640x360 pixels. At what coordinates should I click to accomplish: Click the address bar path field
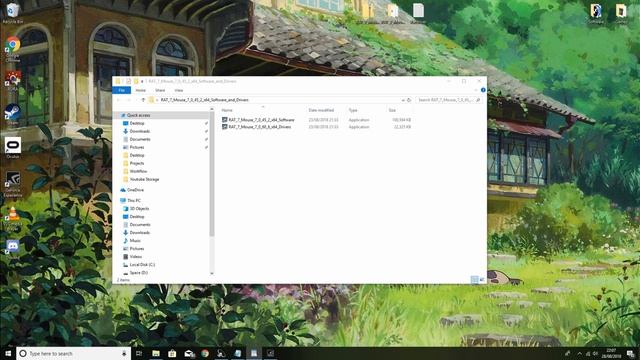(x=273, y=100)
